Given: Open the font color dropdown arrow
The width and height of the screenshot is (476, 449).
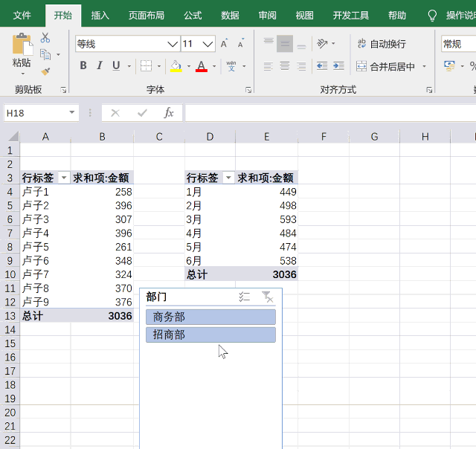Looking at the screenshot, I should tap(214, 66).
